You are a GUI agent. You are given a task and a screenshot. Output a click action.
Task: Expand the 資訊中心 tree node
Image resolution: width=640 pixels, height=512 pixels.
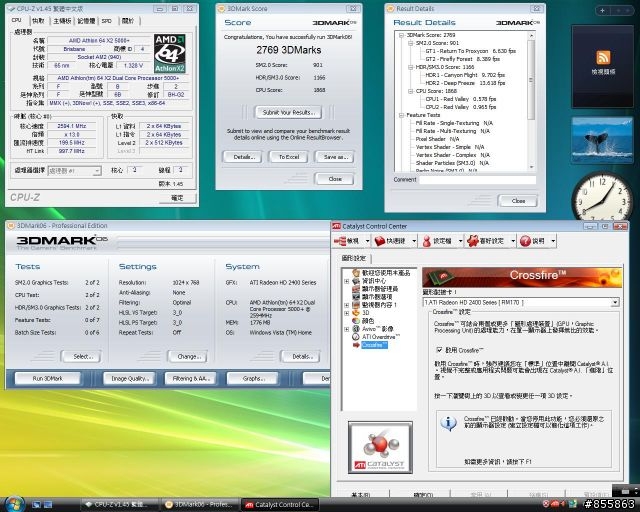[x=347, y=281]
